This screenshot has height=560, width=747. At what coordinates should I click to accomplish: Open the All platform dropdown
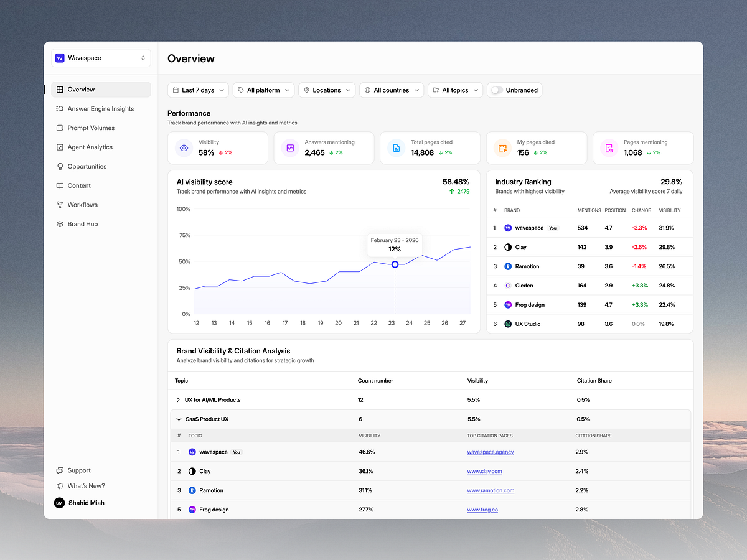pyautogui.click(x=263, y=90)
